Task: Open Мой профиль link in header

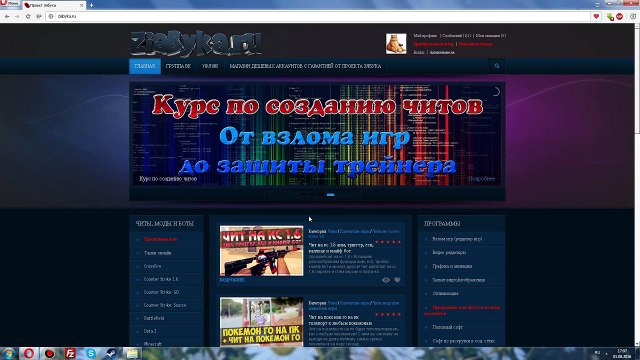Action: pyautogui.click(x=425, y=36)
